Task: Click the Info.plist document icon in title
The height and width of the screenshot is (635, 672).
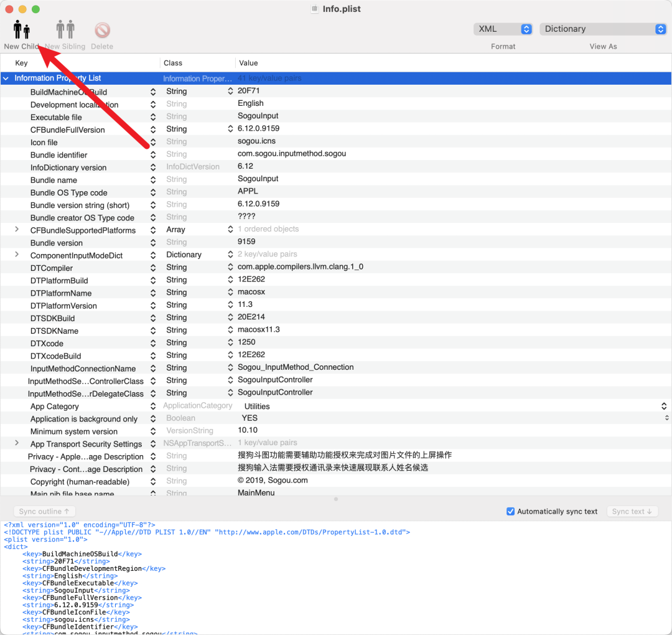Action: pyautogui.click(x=315, y=9)
